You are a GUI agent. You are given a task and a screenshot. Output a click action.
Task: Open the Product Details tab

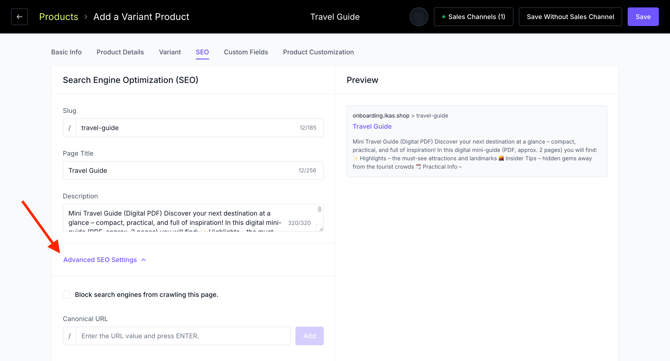[x=120, y=52]
